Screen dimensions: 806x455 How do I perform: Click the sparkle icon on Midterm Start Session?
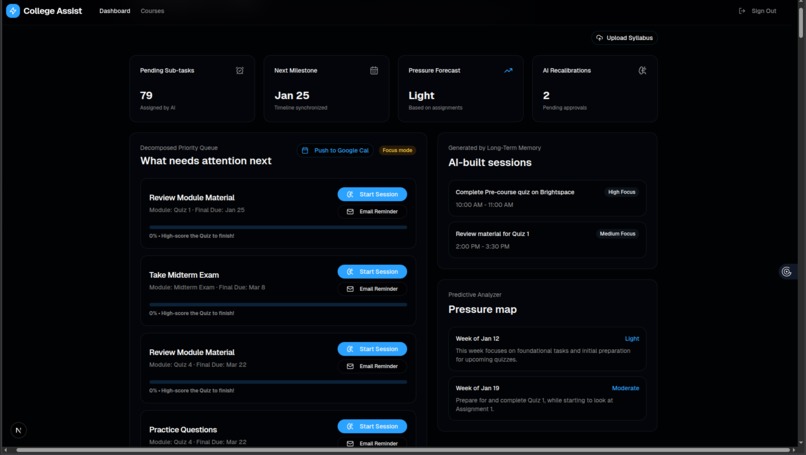[x=350, y=271]
